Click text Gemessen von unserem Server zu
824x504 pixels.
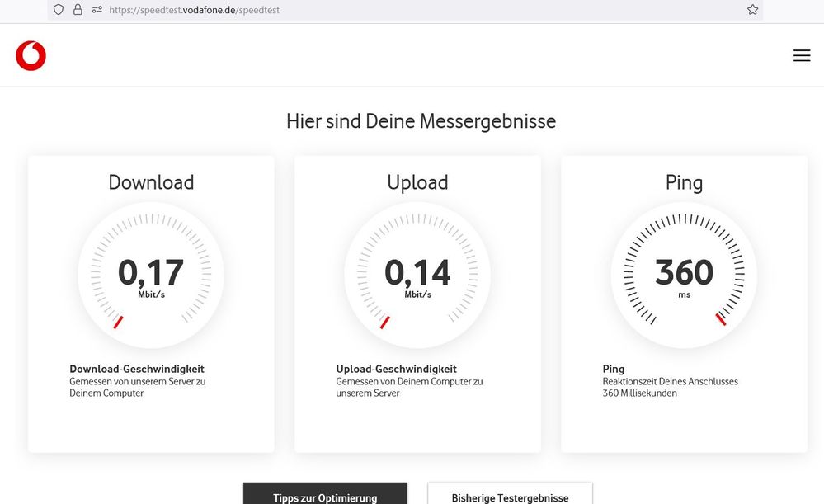click(x=138, y=382)
